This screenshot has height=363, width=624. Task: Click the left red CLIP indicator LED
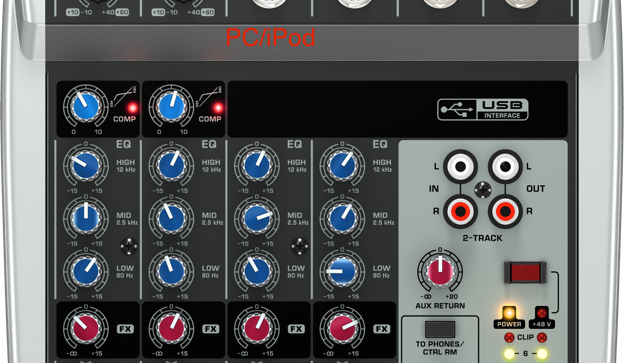509,338
